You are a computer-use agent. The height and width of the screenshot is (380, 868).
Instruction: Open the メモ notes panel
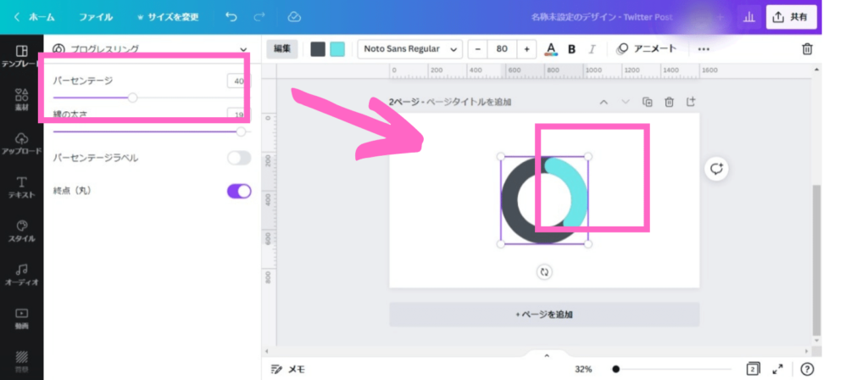(x=288, y=370)
